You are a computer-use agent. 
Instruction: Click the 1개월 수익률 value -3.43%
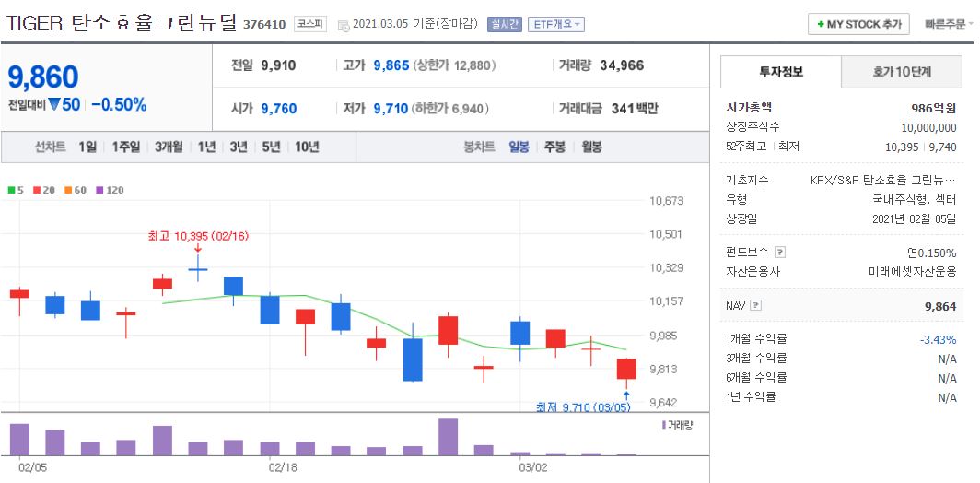(939, 340)
